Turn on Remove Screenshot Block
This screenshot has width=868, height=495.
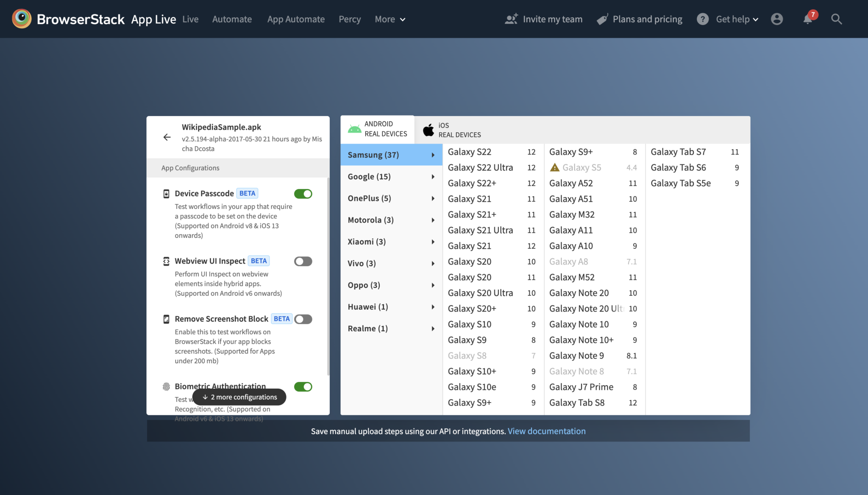click(x=303, y=319)
